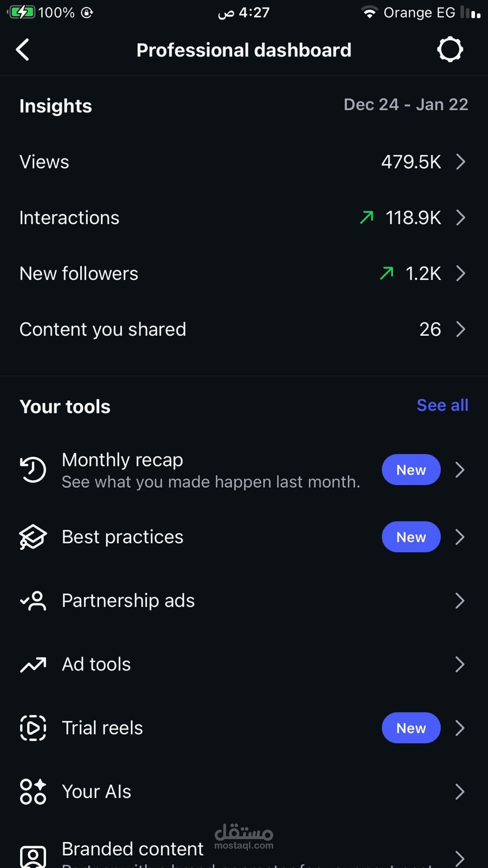Tap the Branded content icon

tap(33, 856)
